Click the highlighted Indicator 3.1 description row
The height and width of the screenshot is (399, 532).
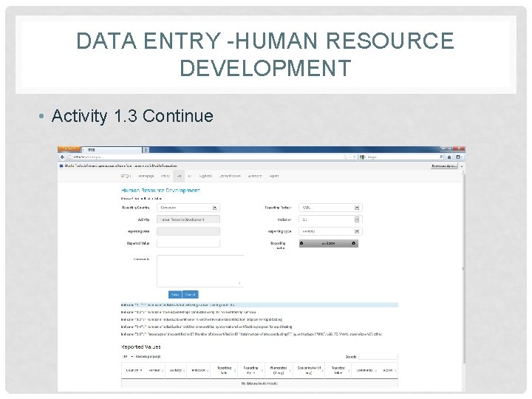259,305
